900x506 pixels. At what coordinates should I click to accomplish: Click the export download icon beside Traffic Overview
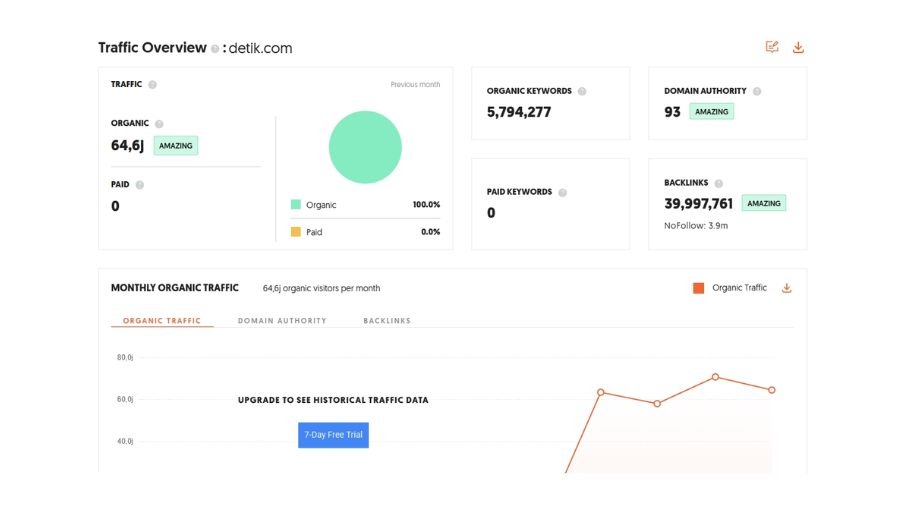pyautogui.click(x=798, y=47)
